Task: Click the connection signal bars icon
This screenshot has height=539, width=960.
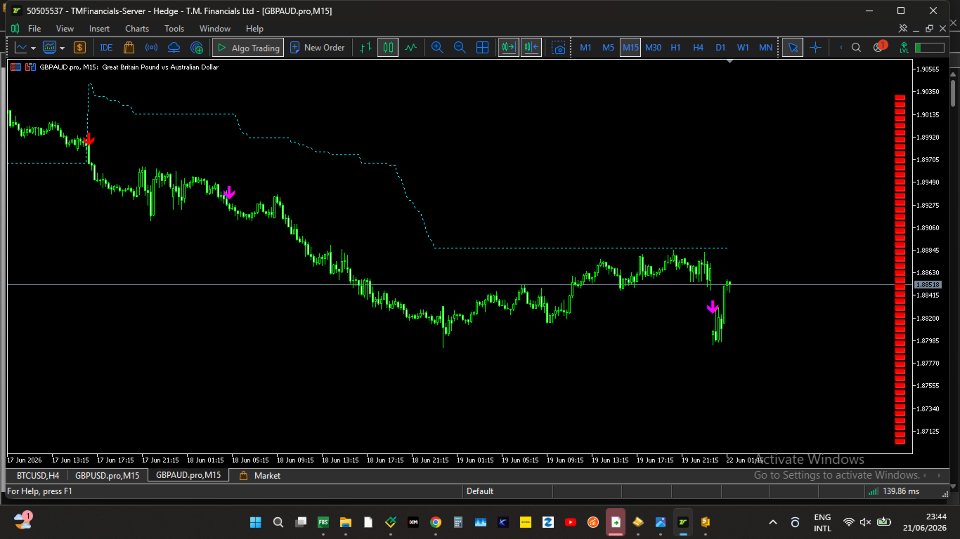Action: coord(873,491)
